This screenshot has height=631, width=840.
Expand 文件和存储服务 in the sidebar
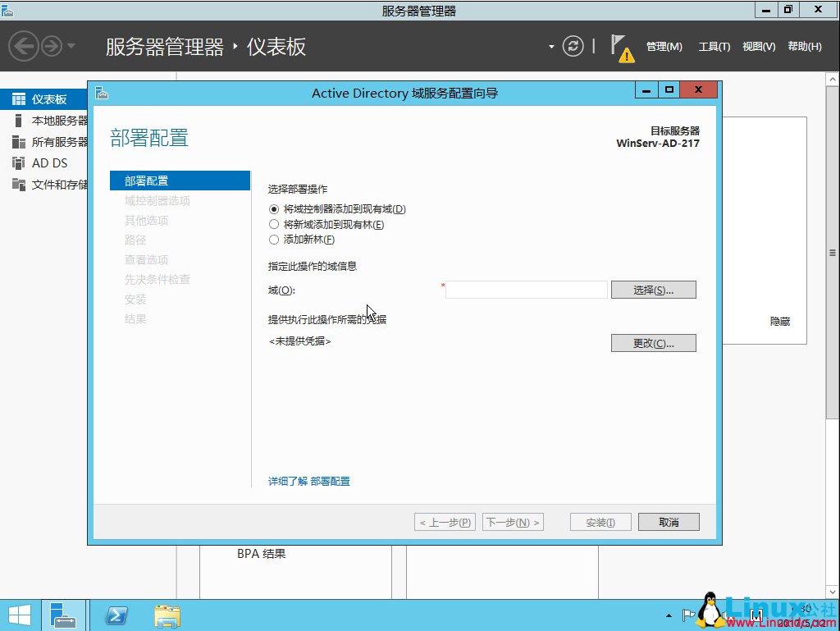pyautogui.click(x=49, y=184)
